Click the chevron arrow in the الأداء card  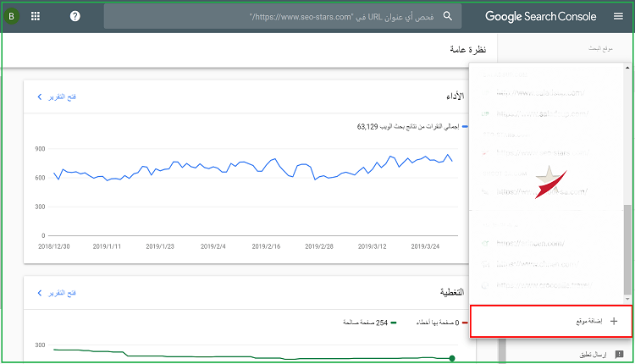39,97
